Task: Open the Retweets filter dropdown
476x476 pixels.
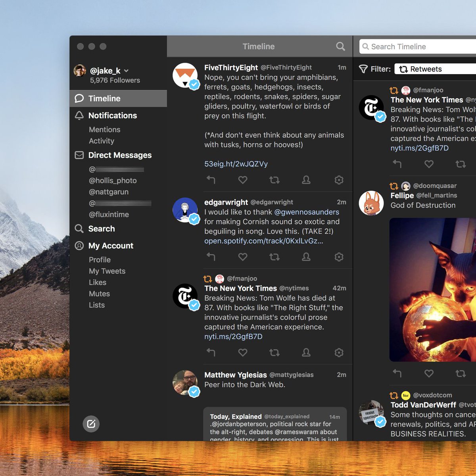Action: click(x=435, y=69)
